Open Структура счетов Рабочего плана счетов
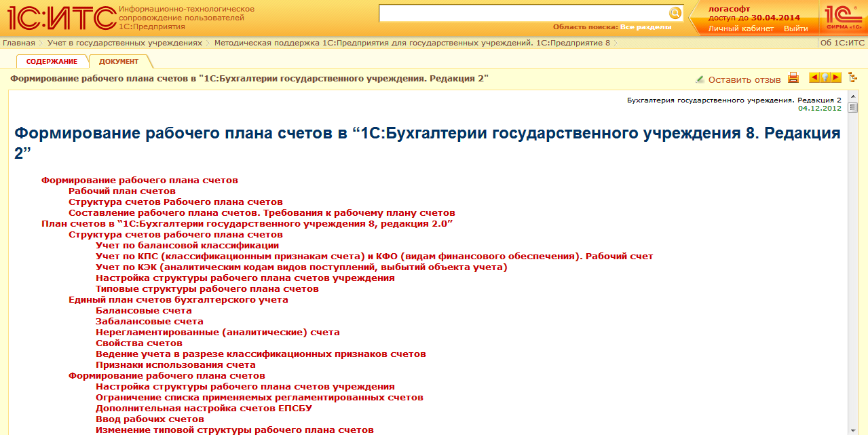 tap(176, 202)
